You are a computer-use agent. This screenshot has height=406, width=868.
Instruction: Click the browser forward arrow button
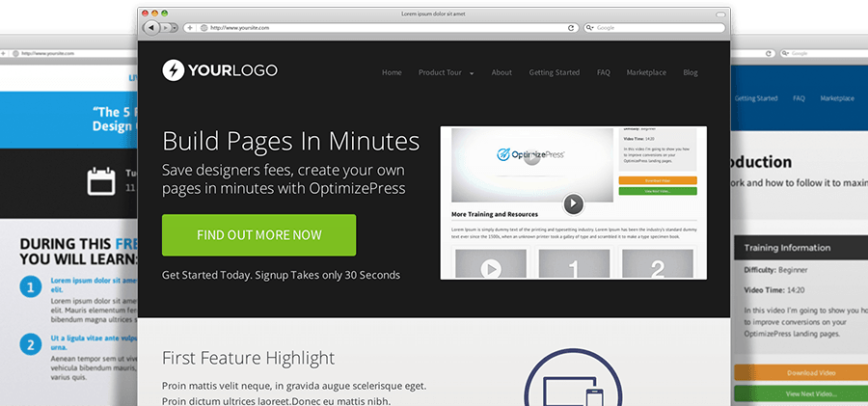[164, 28]
